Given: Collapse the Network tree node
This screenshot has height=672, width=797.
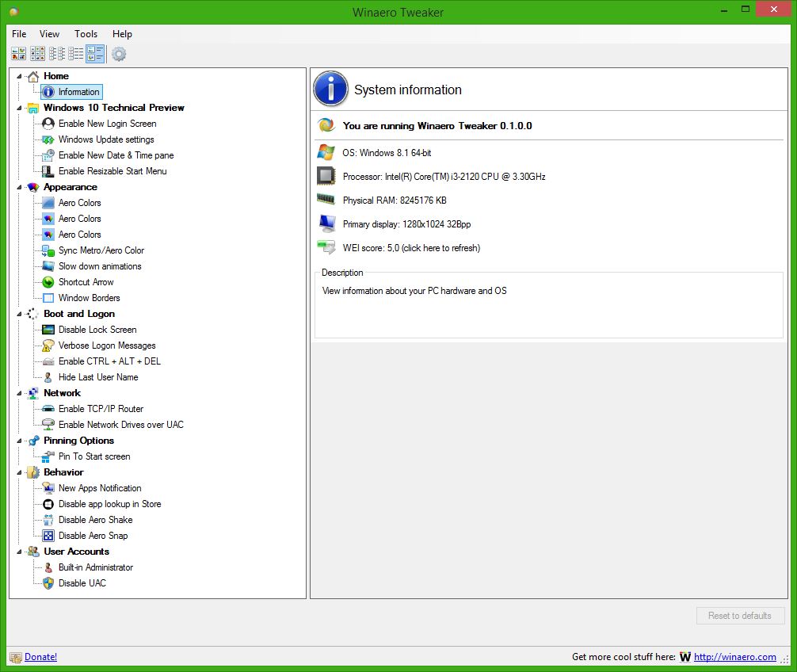Looking at the screenshot, I should tap(19, 393).
